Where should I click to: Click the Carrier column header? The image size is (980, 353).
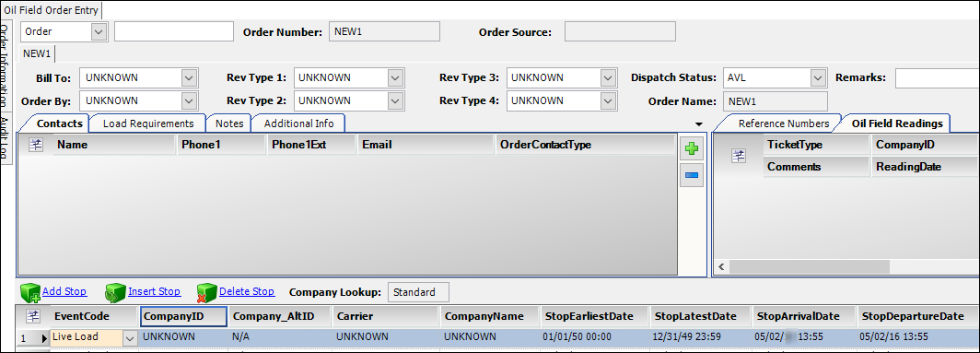tap(386, 316)
